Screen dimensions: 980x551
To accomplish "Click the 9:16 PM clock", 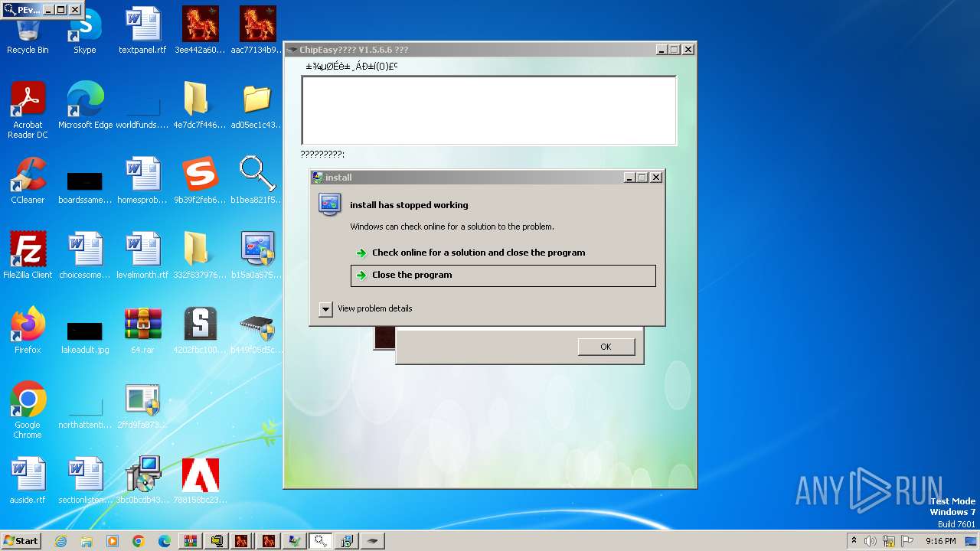I will point(940,541).
